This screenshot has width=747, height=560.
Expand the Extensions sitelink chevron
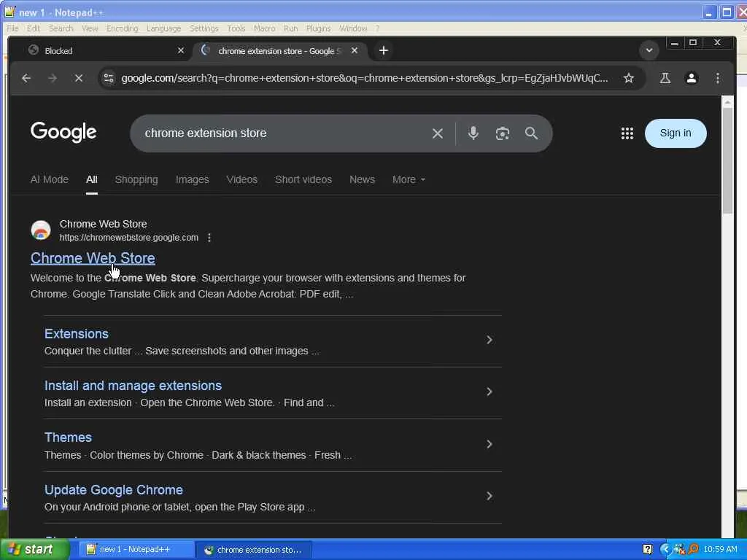[x=489, y=340]
